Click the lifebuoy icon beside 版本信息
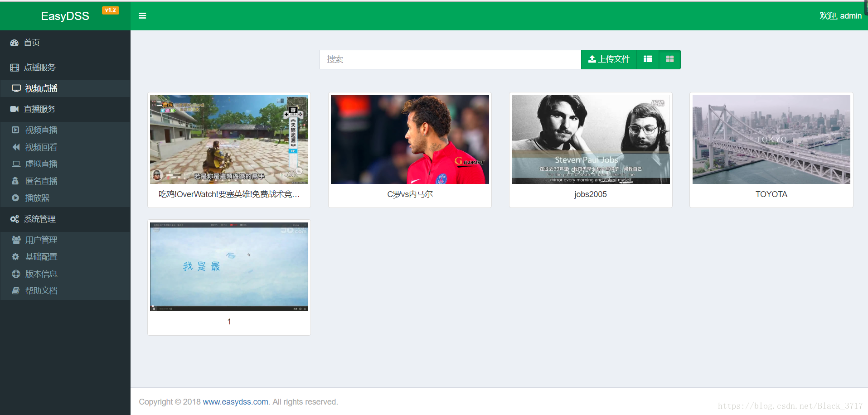Viewport: 868px width, 415px height. 16,274
